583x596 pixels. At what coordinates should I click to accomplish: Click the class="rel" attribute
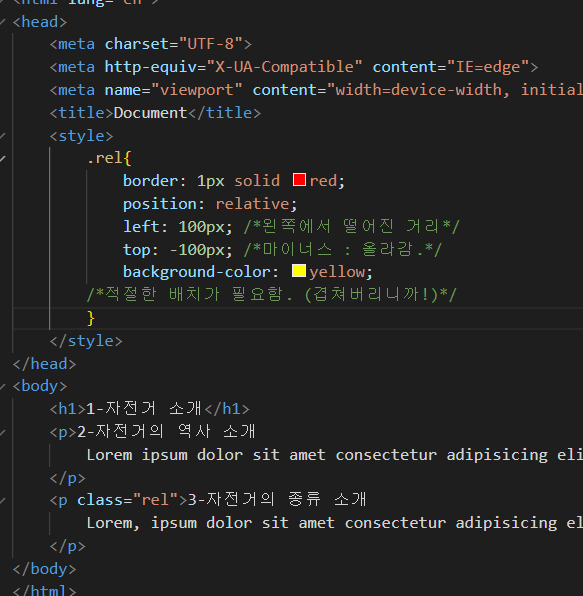click(127, 500)
